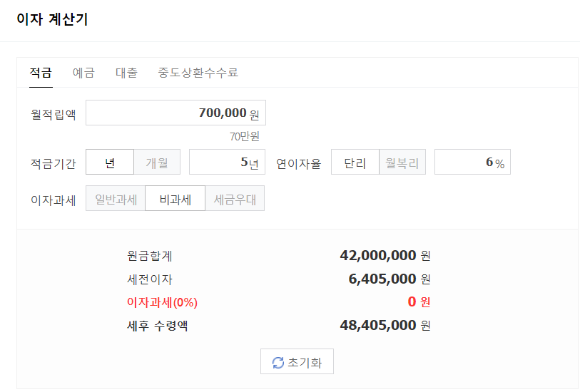The width and height of the screenshot is (580, 392).
Task: Click the 이자과세 row label
Action: 54,200
